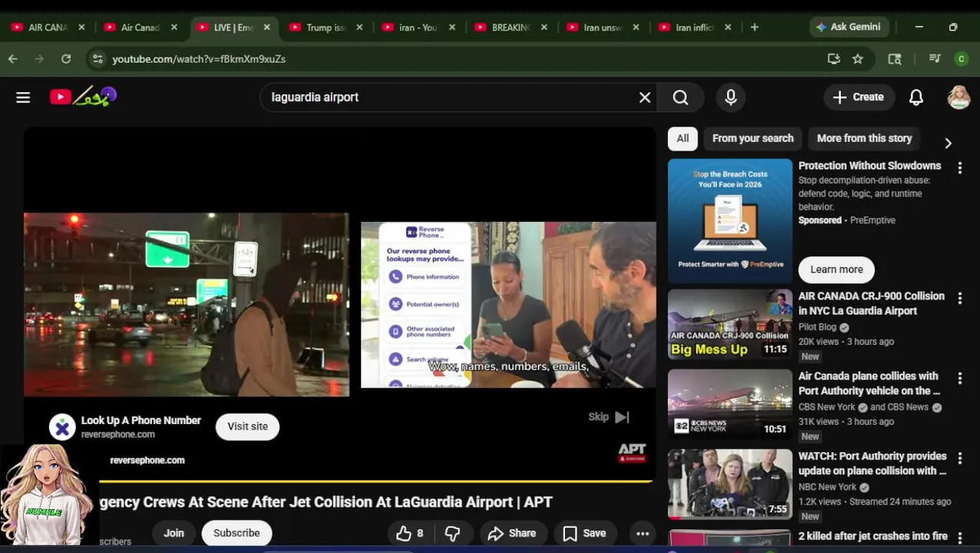The width and height of the screenshot is (980, 553).
Task: Go back in browser
Action: 13,58
